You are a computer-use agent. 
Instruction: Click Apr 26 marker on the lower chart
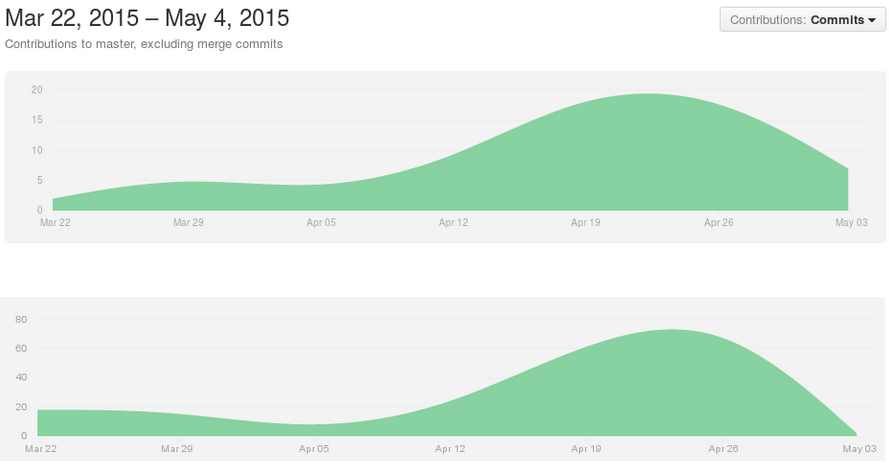(x=723, y=449)
